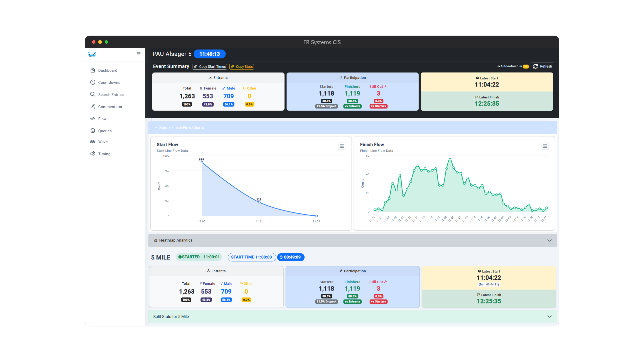Screen dimensions: 644x362
Task: Open the Start Flow chart options menu
Action: point(341,146)
